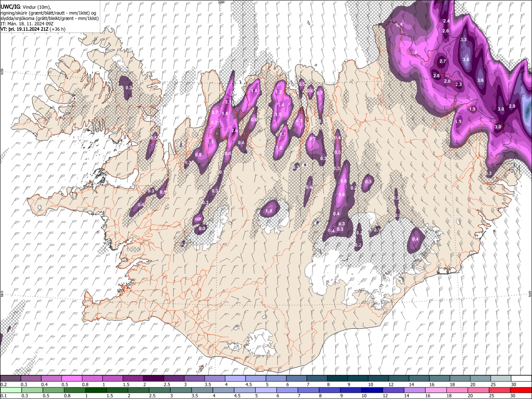Click the 0.1 label under the green rain scale
This screenshot has height=399, width=532.
tap(3, 396)
